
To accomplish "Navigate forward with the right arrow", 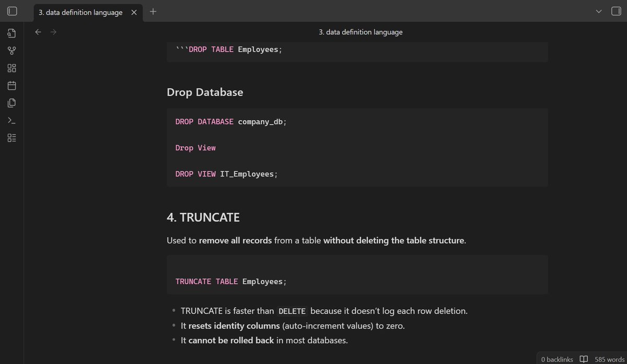I will pos(53,32).
